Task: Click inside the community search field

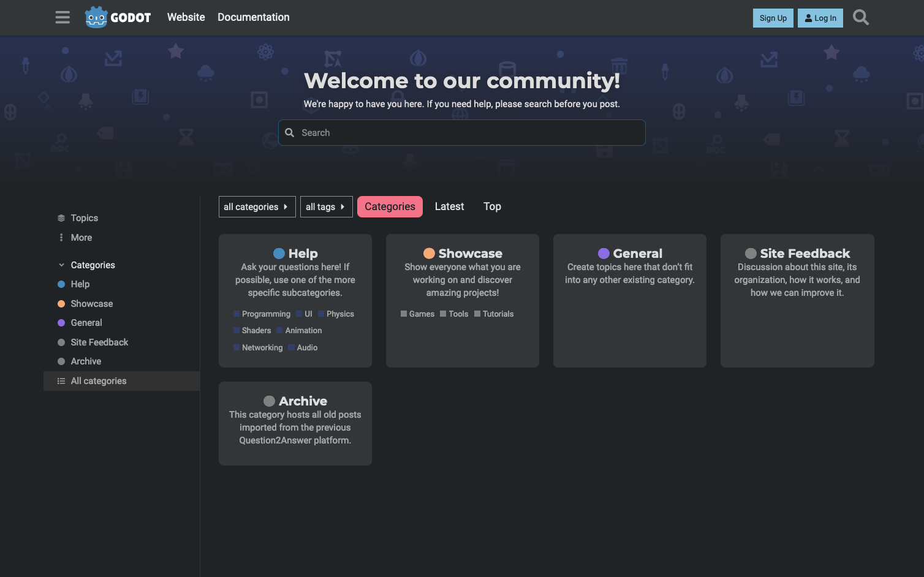Action: point(461,132)
